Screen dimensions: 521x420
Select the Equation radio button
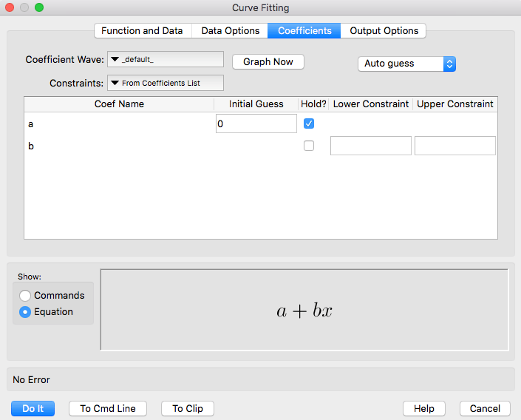coord(25,312)
